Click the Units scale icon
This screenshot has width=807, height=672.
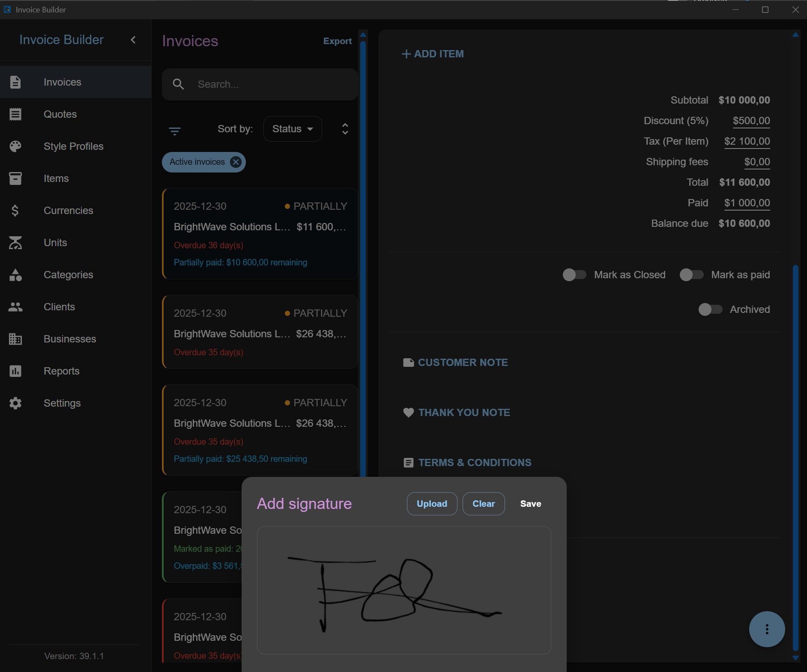15,243
